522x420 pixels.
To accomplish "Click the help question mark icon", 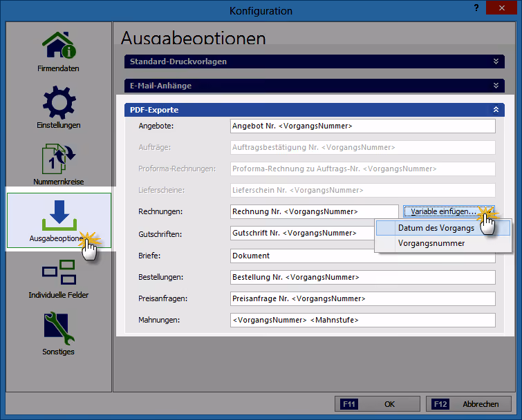I will point(476,8).
